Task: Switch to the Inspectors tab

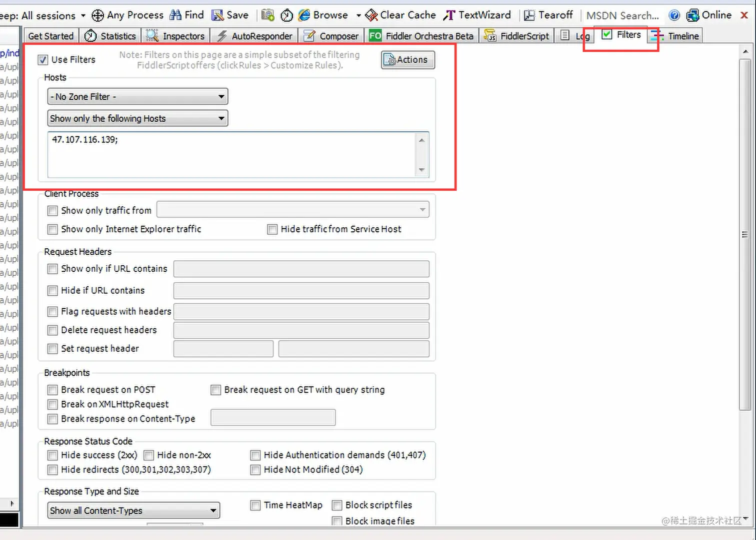Action: [175, 36]
